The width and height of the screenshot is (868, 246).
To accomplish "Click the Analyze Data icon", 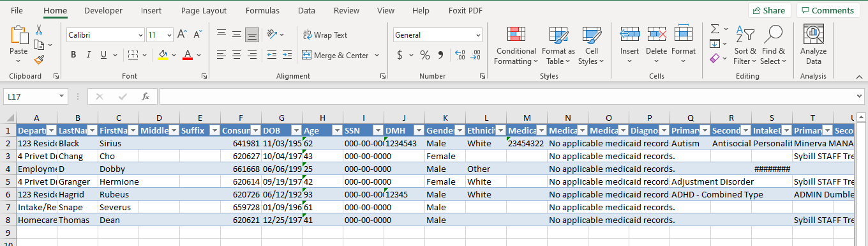I will [x=813, y=45].
